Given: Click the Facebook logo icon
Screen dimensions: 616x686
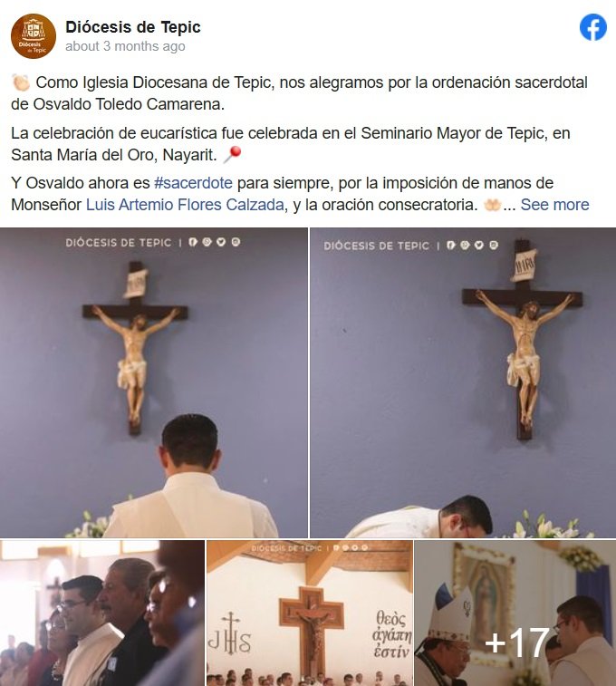Looking at the screenshot, I should pos(593,27).
